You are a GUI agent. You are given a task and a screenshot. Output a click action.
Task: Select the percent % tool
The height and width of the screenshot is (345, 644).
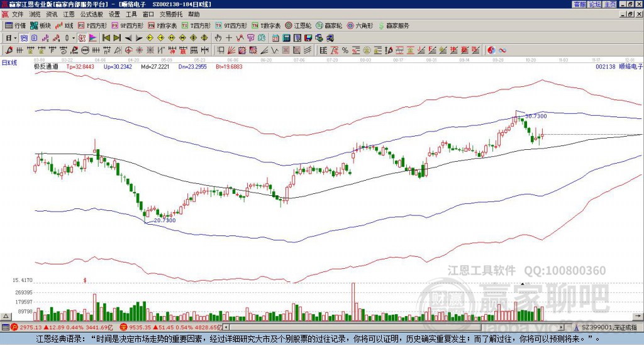[345, 50]
